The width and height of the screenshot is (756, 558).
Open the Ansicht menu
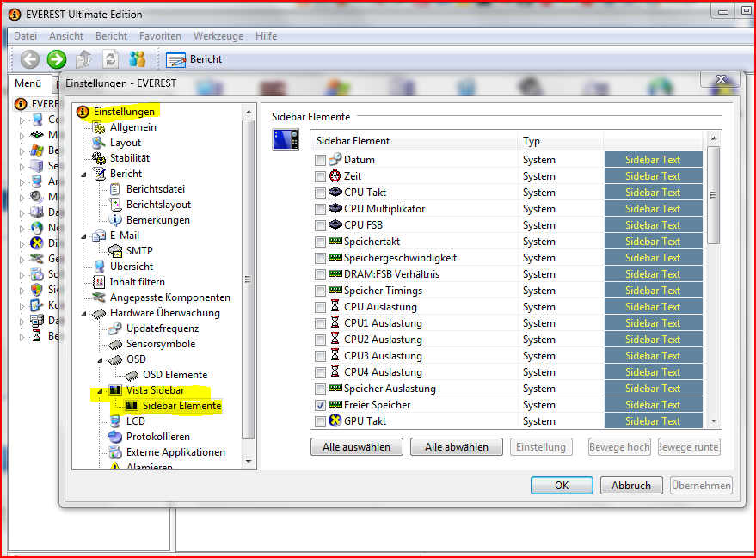(66, 36)
